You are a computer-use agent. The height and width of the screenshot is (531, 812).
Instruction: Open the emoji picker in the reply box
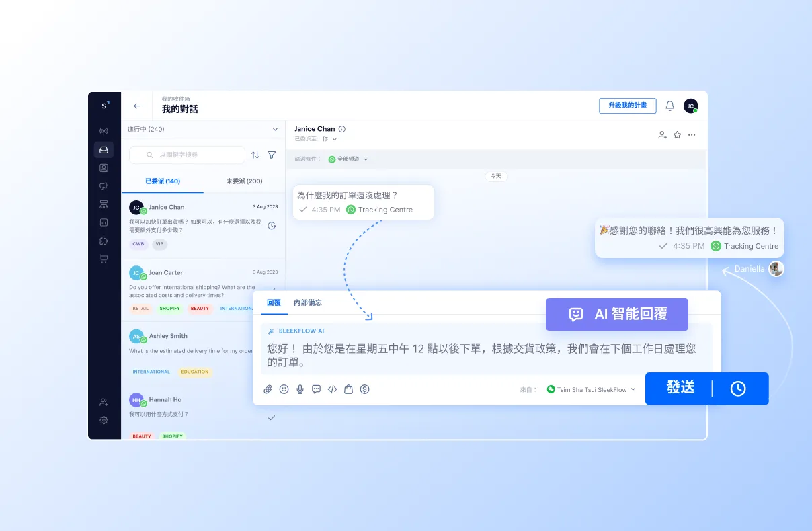coord(284,389)
